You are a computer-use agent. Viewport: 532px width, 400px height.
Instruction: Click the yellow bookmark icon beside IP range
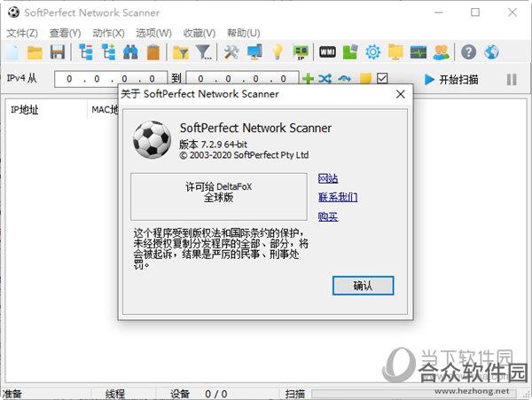(x=365, y=79)
